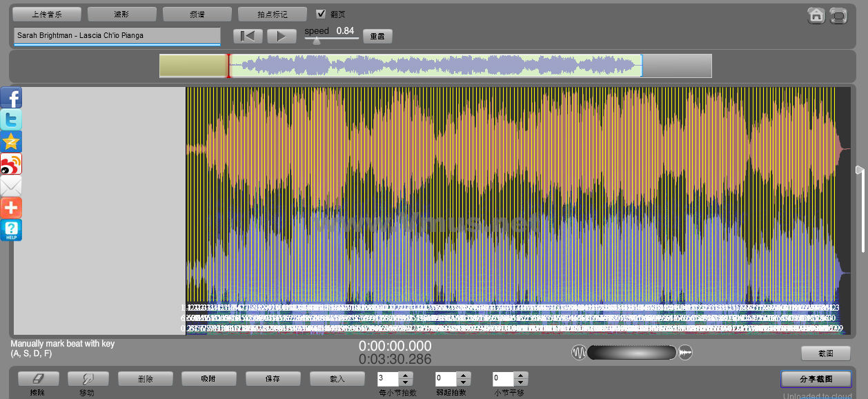Click the 保存 save button
Screen dimensions: 868x399
(273, 378)
